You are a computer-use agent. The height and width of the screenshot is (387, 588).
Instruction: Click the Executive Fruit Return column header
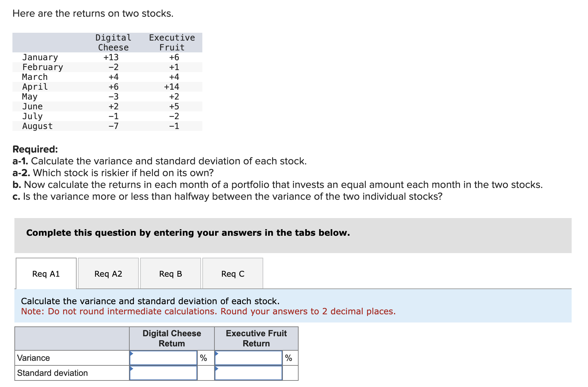[256, 338]
